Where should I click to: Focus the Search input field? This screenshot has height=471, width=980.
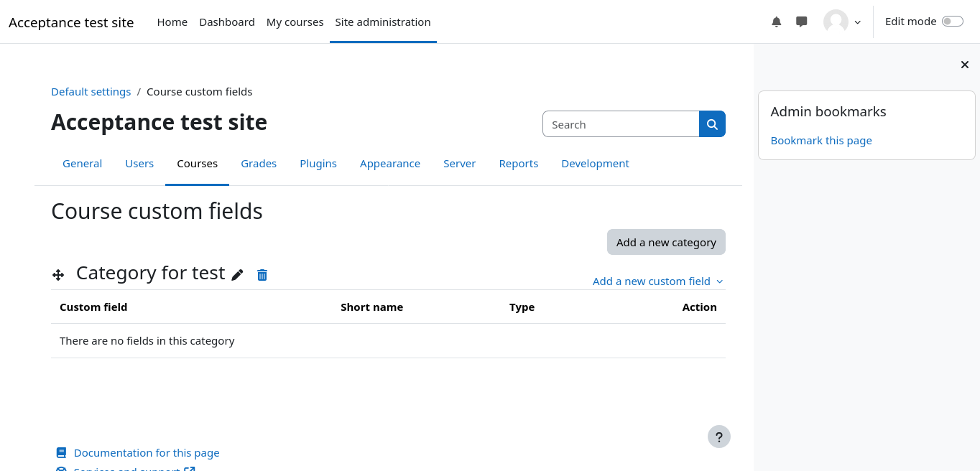click(x=621, y=124)
